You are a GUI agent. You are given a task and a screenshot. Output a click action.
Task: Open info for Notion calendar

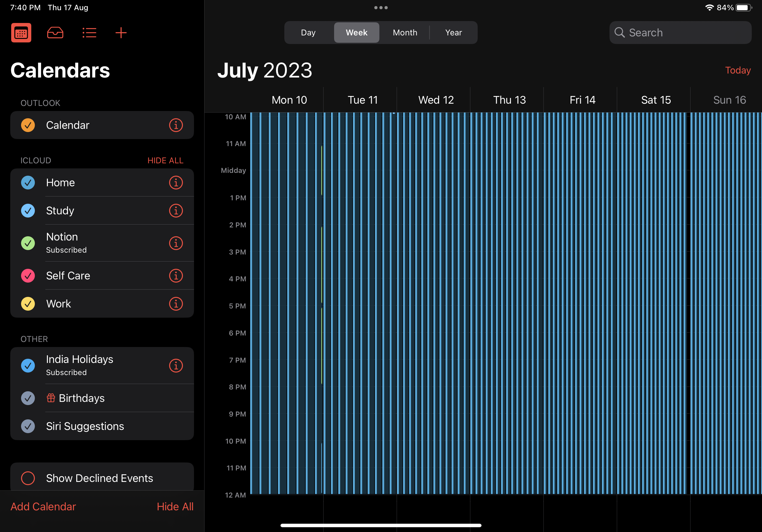(x=176, y=243)
